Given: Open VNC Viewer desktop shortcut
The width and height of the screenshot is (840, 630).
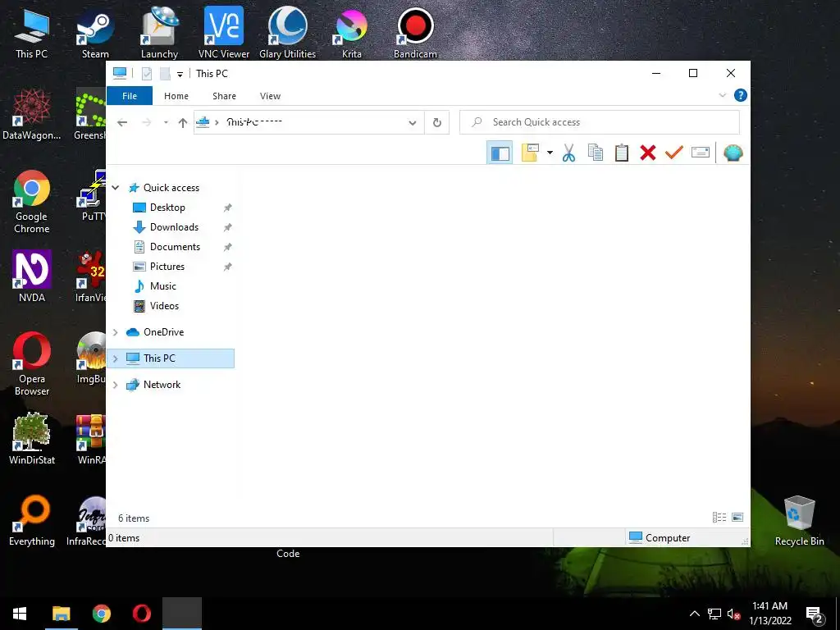Looking at the screenshot, I should point(224,34).
